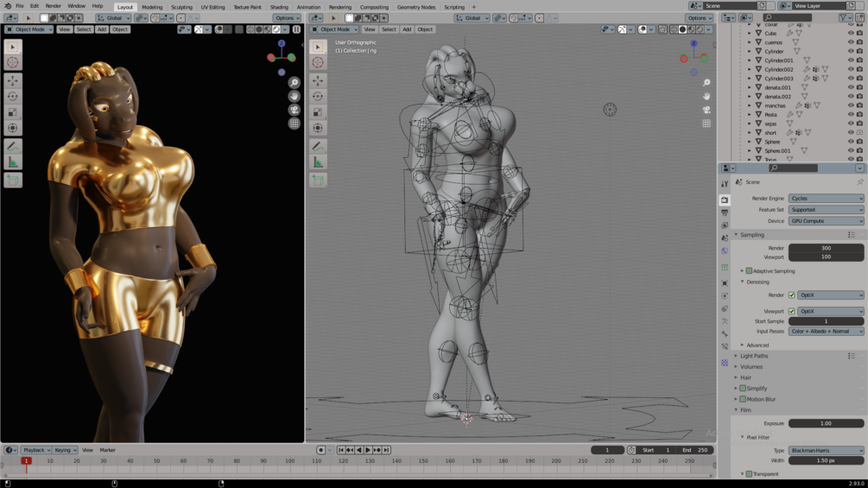Hide Cylinder object with eye icon

(x=851, y=52)
